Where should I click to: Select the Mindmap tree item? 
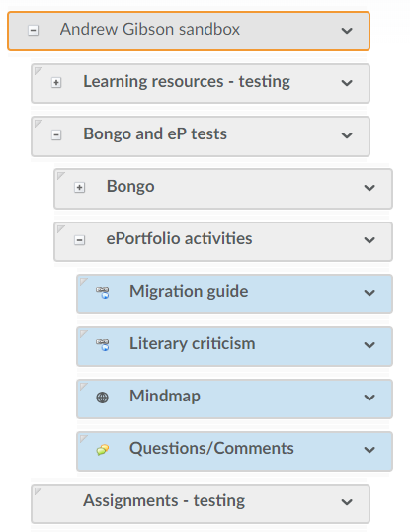tap(234, 399)
